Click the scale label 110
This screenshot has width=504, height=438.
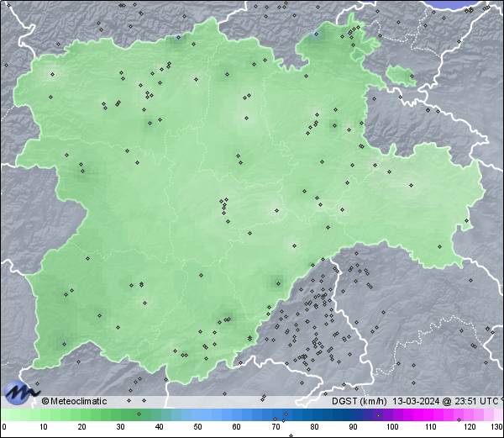431,427
